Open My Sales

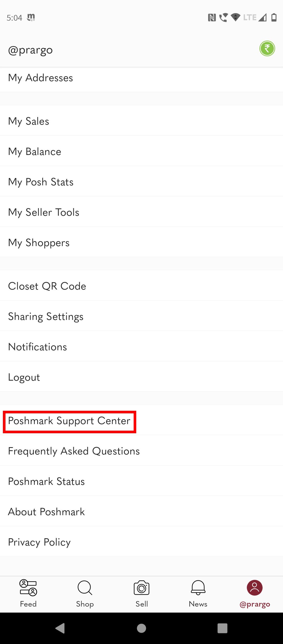coord(29,121)
